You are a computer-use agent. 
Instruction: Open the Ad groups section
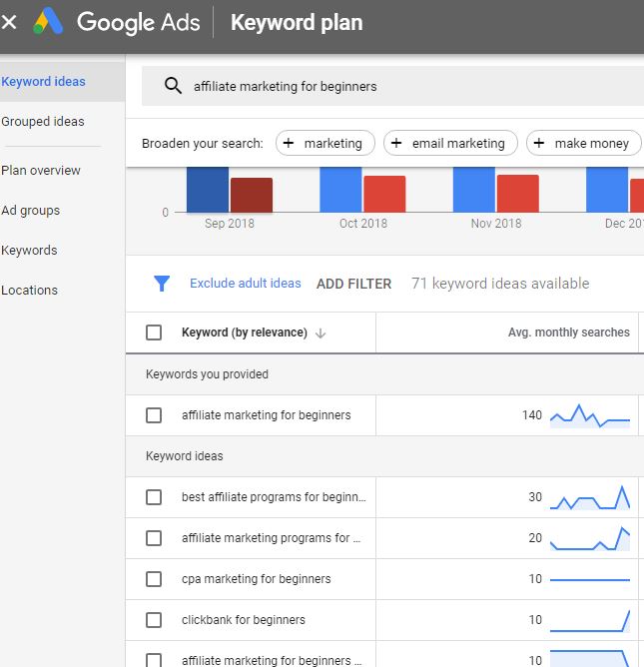(31, 211)
